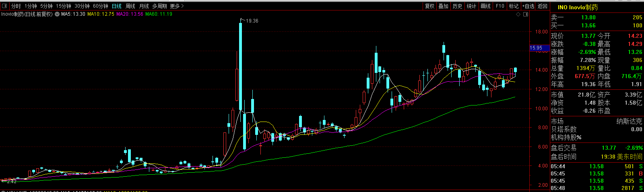
Task: Switch to 月线 monthly chart
Action: click(144, 6)
